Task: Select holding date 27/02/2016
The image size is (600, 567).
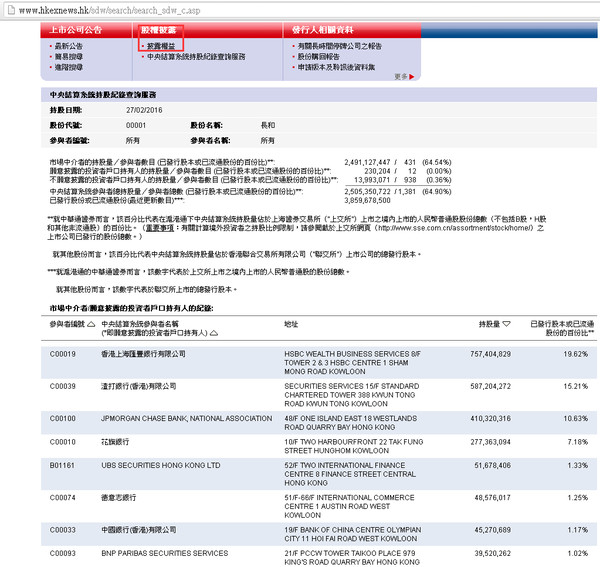Action: 144,110
